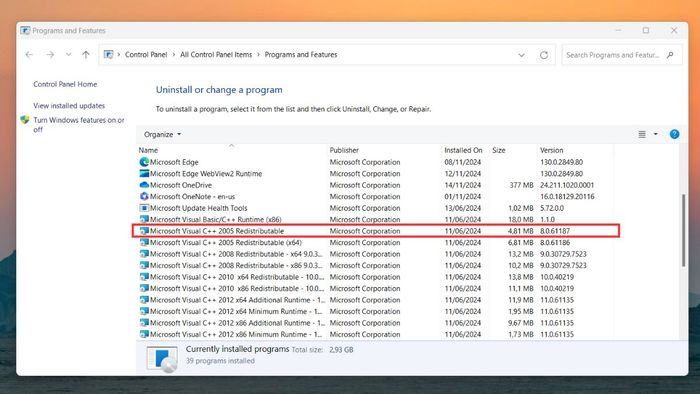Open the address bar history dropdown
Screen dimensions: 700x394
(521, 55)
